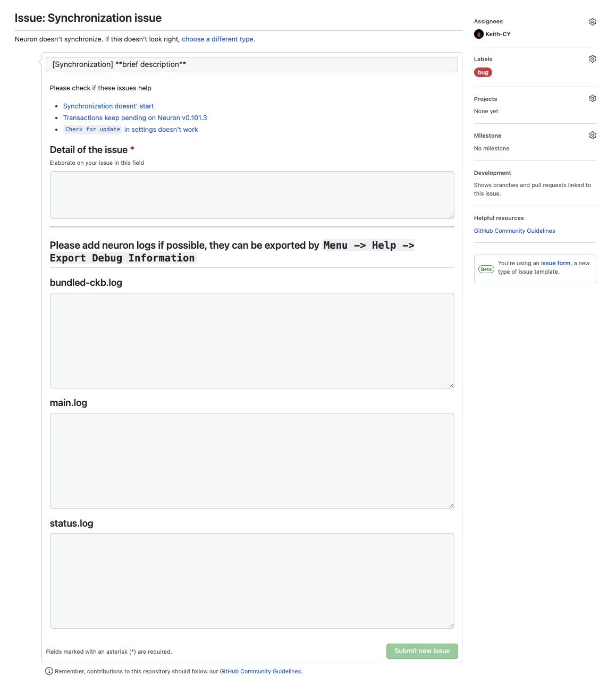Viewport: 616px width, 693px height.
Task: Click the Submit new issue button
Action: [x=422, y=651]
